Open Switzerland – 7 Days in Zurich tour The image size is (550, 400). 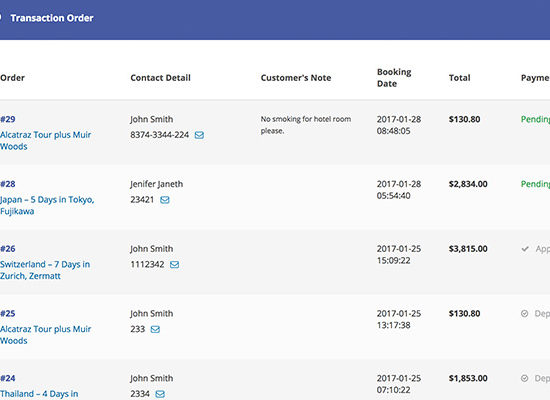(45, 270)
